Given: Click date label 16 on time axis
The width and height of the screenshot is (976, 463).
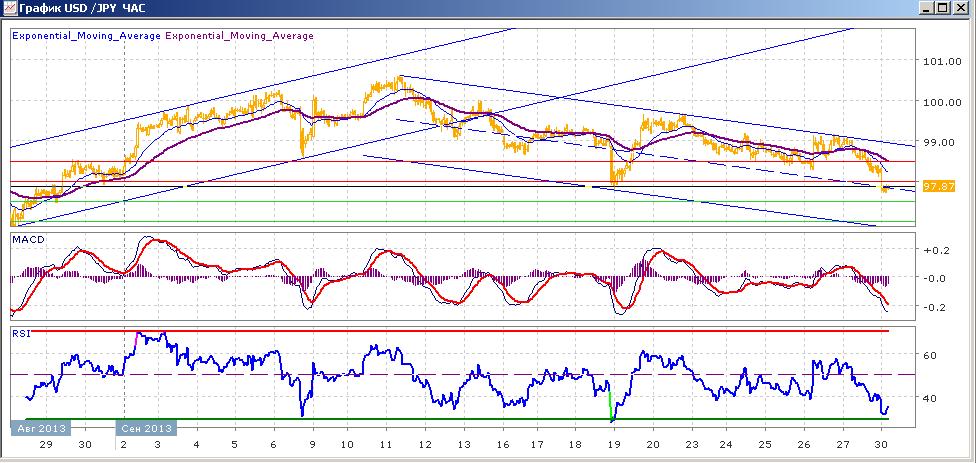Looking at the screenshot, I should tap(504, 446).
